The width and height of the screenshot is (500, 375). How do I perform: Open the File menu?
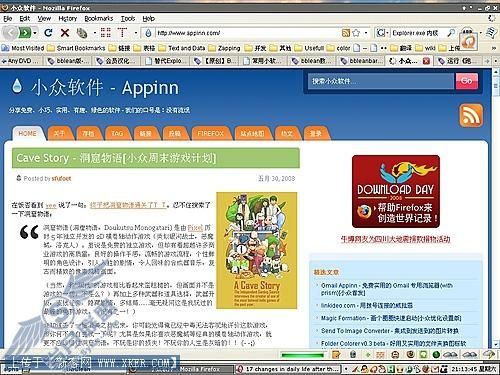[x=8, y=19]
